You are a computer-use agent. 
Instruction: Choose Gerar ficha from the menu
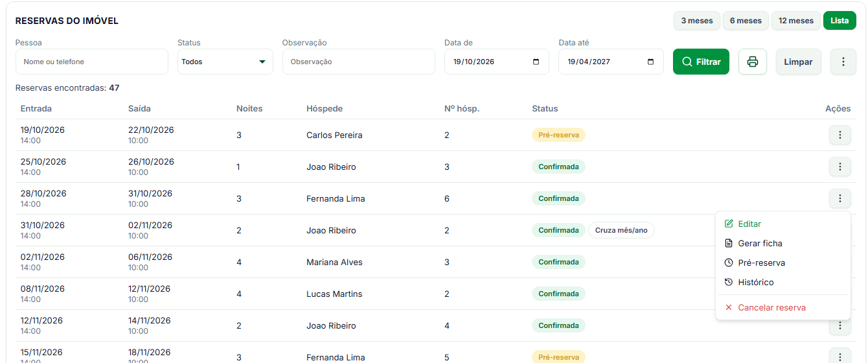coord(783,243)
